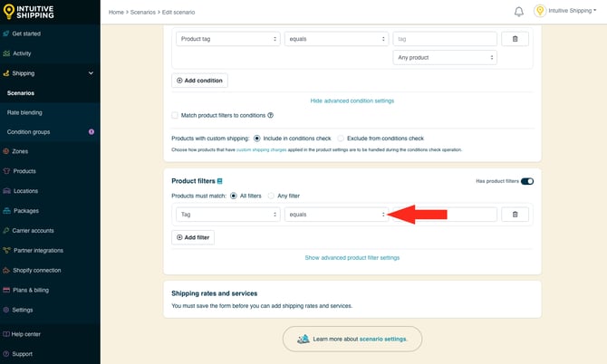Click the Intuitive Shipping logo

[x=33, y=12]
